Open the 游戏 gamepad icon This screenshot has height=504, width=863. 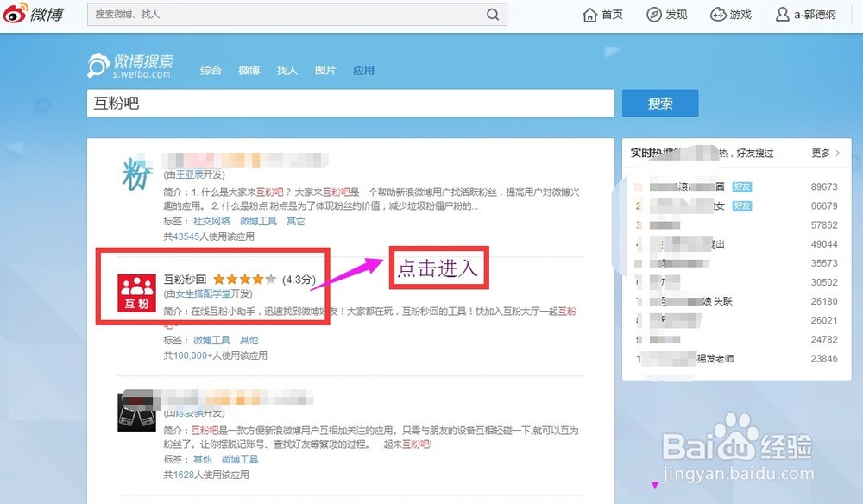718,15
